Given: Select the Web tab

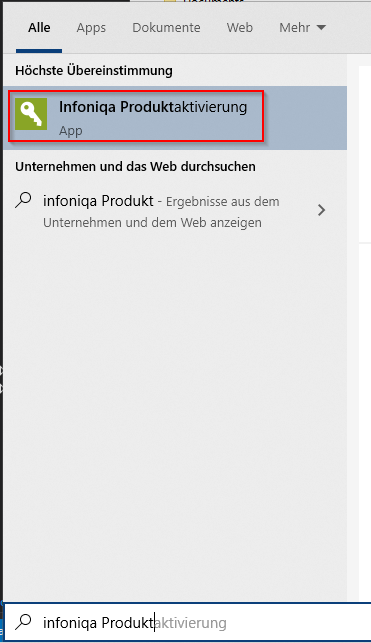Looking at the screenshot, I should pos(240,27).
